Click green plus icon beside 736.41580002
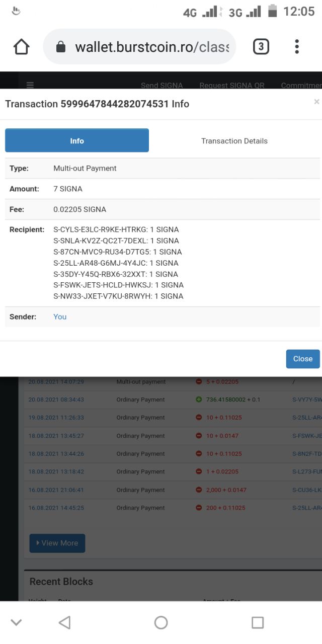This screenshot has width=322, height=644. coord(199,399)
